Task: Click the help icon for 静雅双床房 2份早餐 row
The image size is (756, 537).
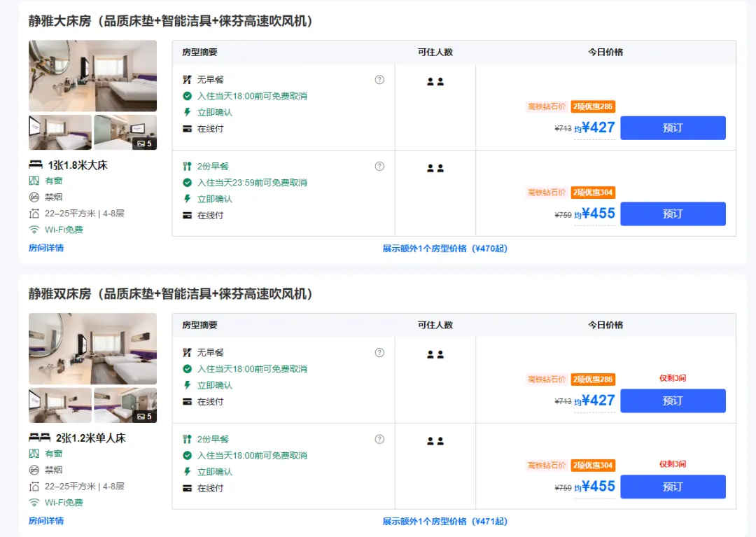Action: click(x=379, y=440)
